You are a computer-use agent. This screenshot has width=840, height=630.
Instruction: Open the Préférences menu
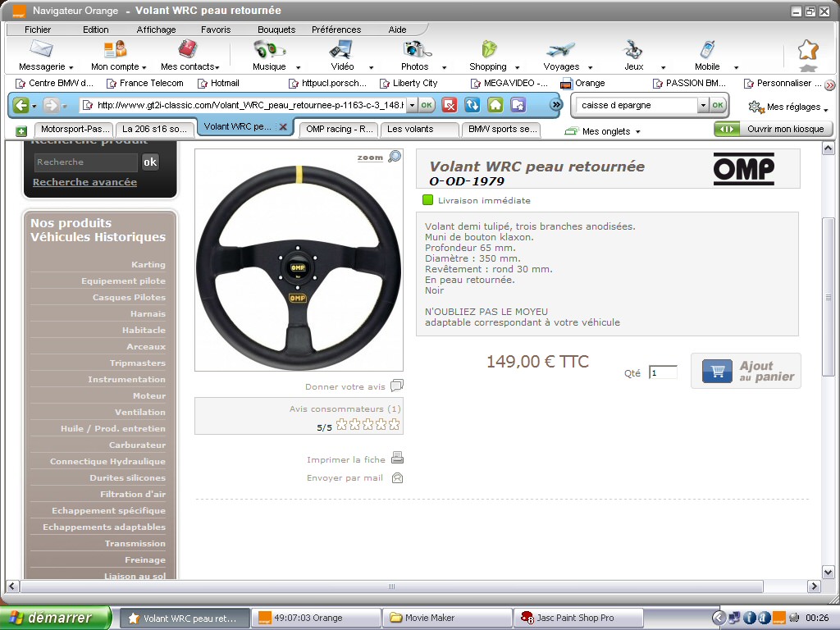(x=336, y=30)
